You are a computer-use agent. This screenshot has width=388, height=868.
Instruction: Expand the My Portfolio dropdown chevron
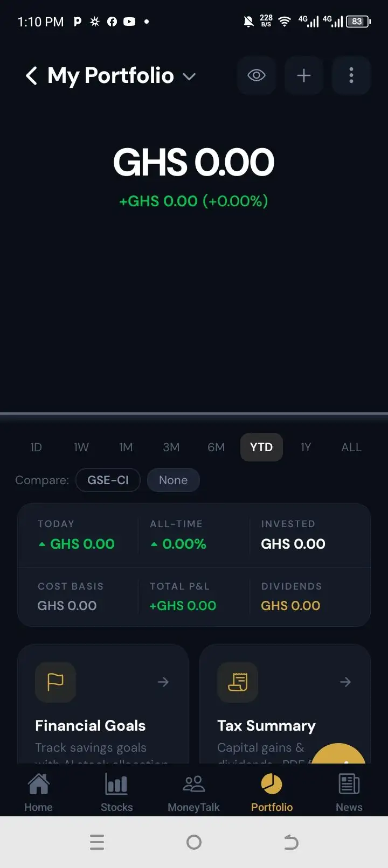click(189, 77)
